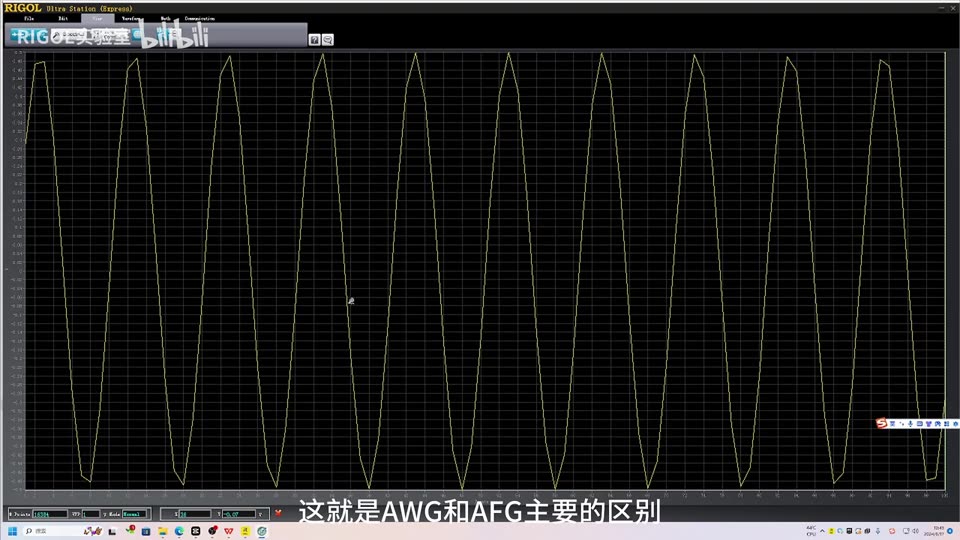
Task: Switch to the View tab
Action: click(97, 18)
